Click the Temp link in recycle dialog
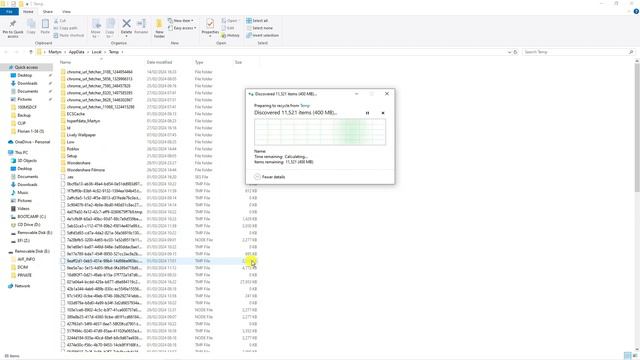This screenshot has height=360, width=640. pos(305,105)
